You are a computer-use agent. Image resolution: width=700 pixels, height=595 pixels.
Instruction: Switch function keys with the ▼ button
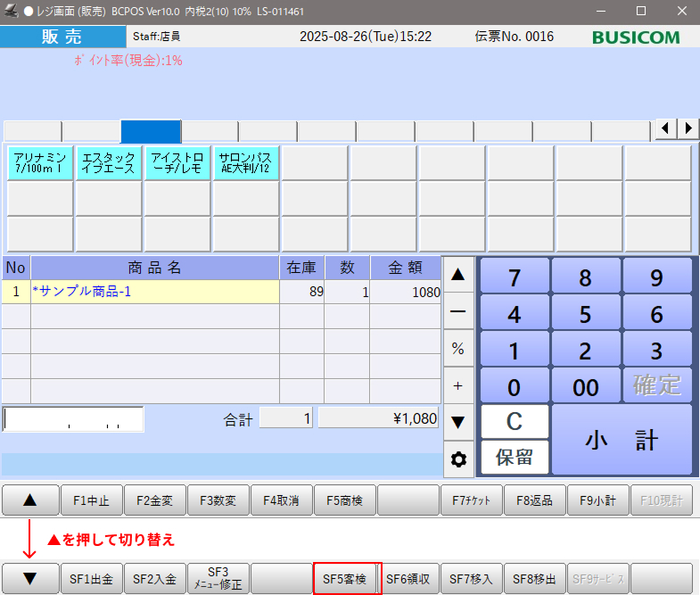pyautogui.click(x=29, y=579)
